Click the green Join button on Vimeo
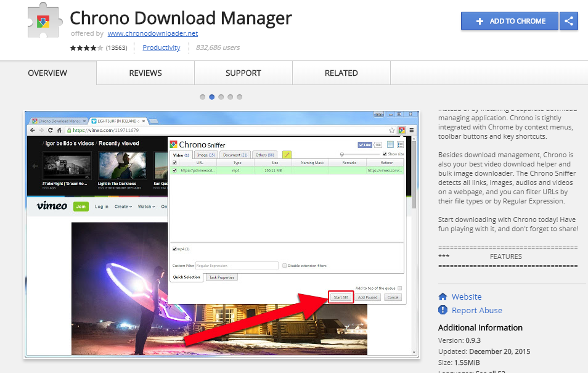 (x=81, y=207)
